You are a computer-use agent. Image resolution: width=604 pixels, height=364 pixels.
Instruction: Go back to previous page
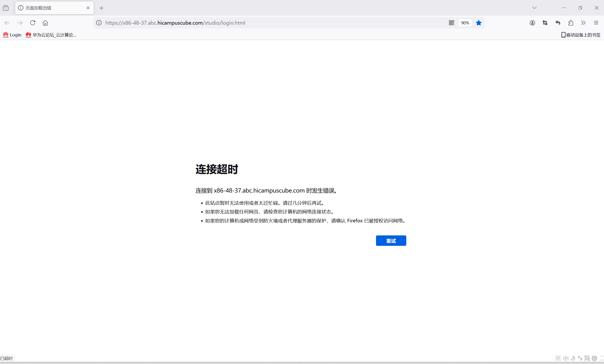(x=7, y=23)
